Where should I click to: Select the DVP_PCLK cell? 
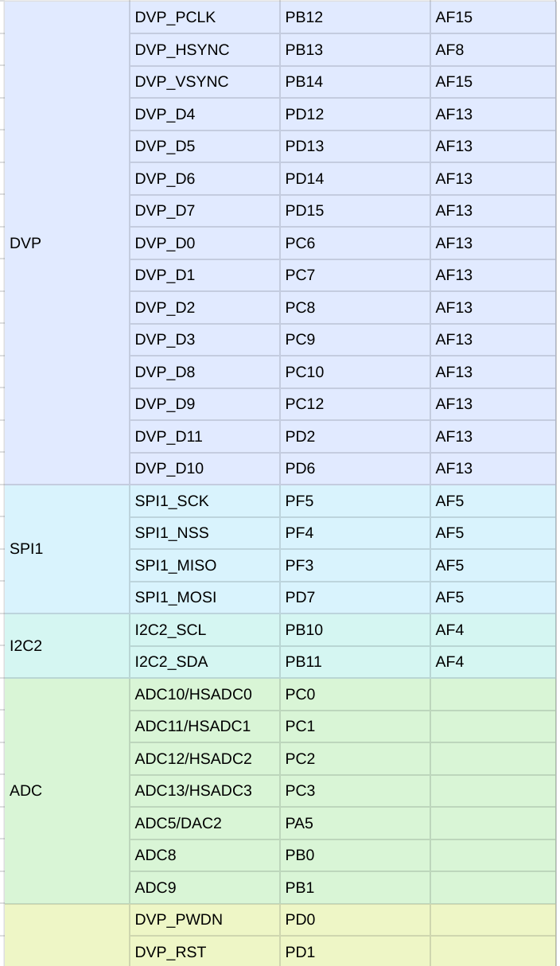[x=204, y=18]
